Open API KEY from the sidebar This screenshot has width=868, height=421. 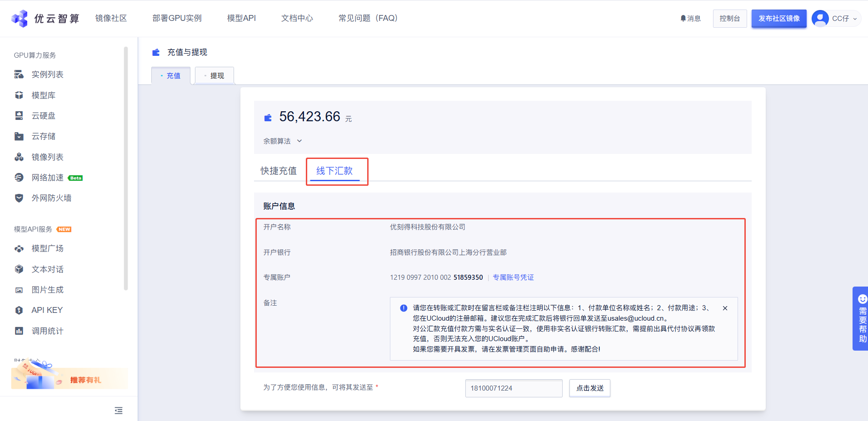pos(47,310)
